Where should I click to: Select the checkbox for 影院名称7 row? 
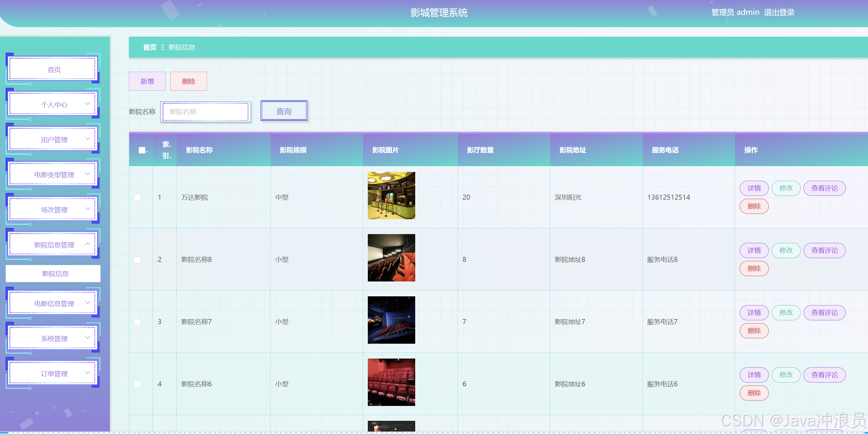pos(137,322)
